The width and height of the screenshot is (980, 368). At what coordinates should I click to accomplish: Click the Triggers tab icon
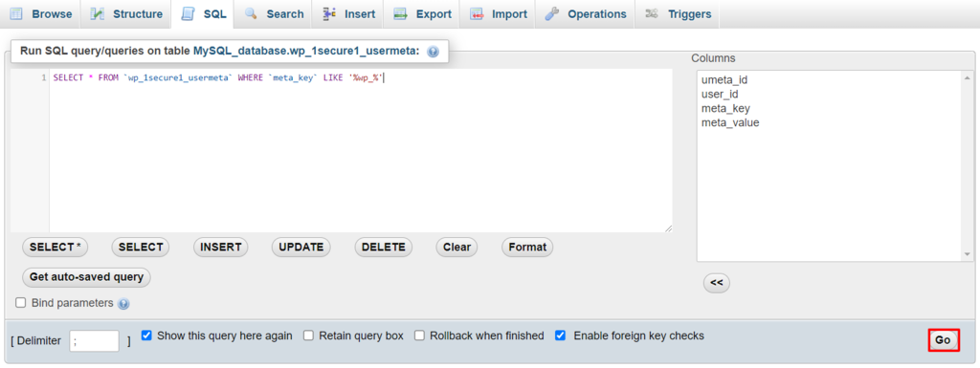tap(652, 13)
